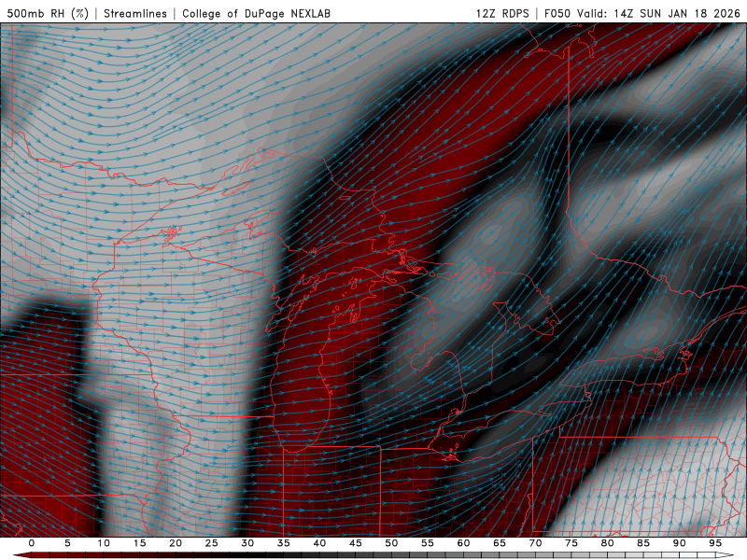Click the legend number "20"
Viewport: 747px width, 560px height.
click(x=176, y=543)
